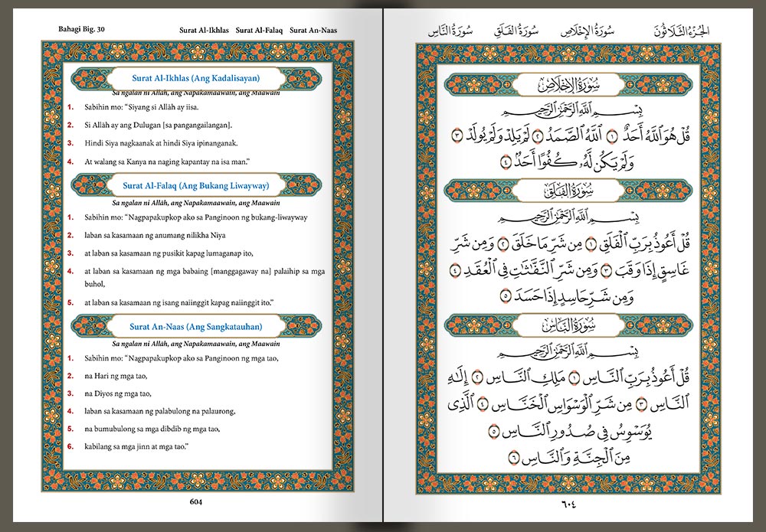The width and height of the screenshot is (766, 532).
Task: Click verse mentioning "mga babaing [manggagaway na] palaihip"
Action: click(205, 277)
